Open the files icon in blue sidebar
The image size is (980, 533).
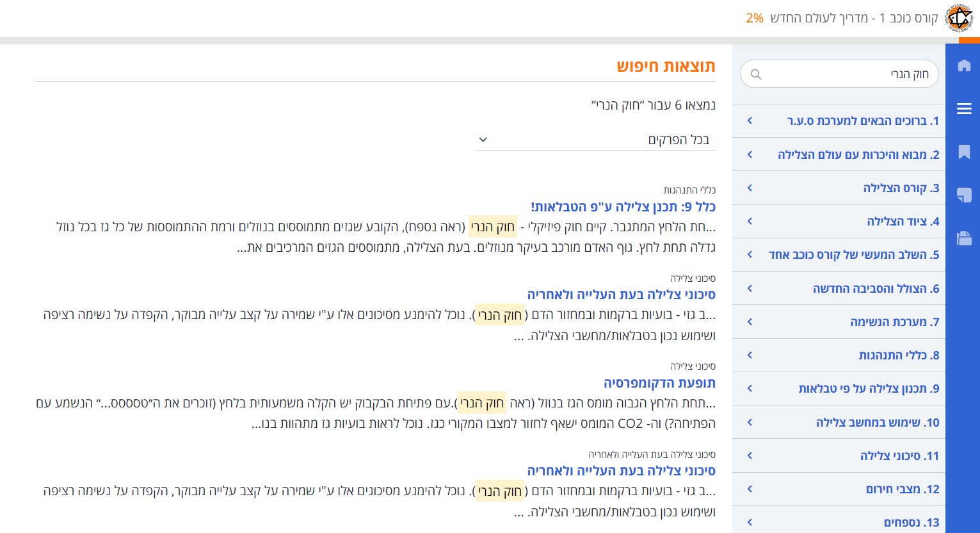963,238
